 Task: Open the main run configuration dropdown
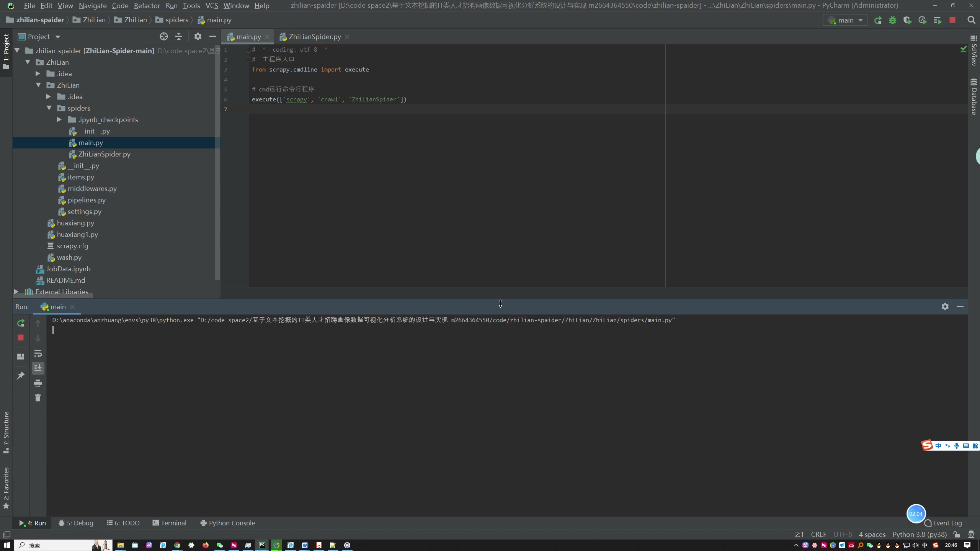[x=845, y=20]
